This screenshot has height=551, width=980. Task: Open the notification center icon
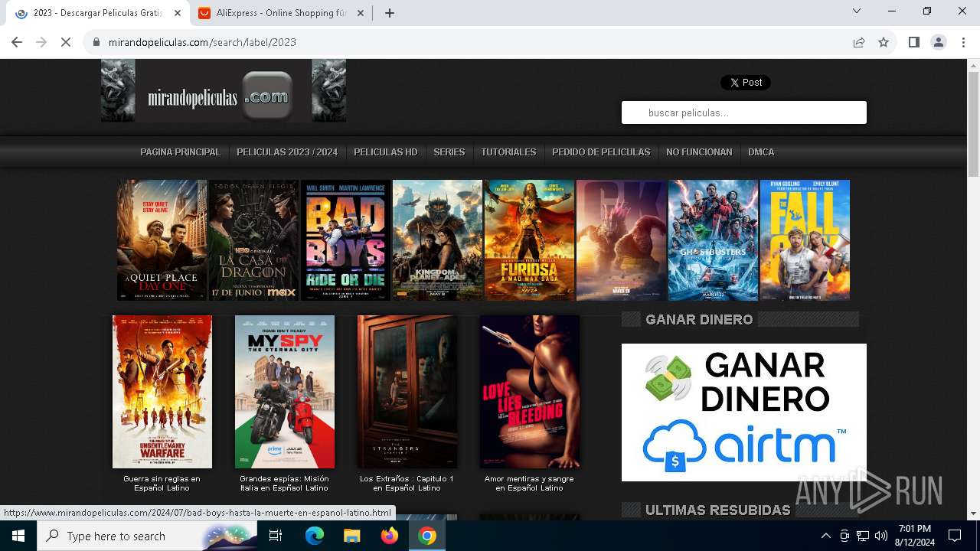(x=955, y=536)
